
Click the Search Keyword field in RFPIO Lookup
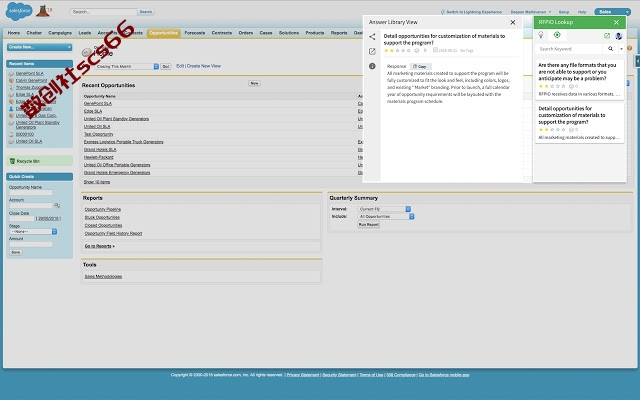(x=569, y=49)
